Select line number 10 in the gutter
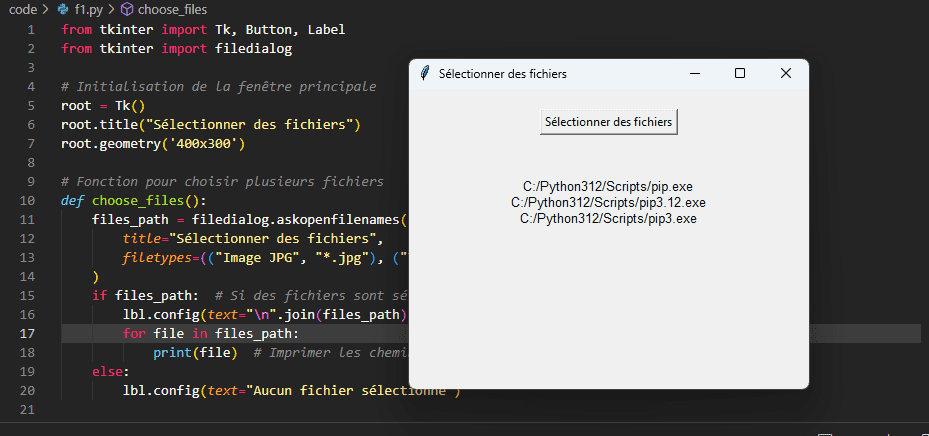 tap(27, 200)
